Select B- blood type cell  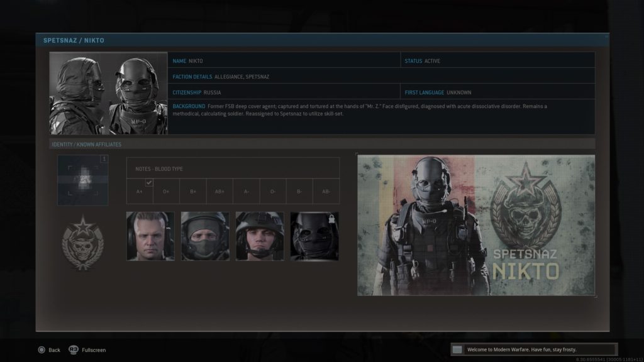point(299,191)
